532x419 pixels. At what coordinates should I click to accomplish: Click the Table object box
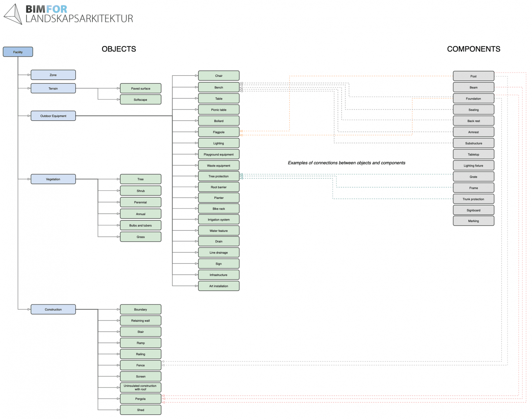point(219,98)
